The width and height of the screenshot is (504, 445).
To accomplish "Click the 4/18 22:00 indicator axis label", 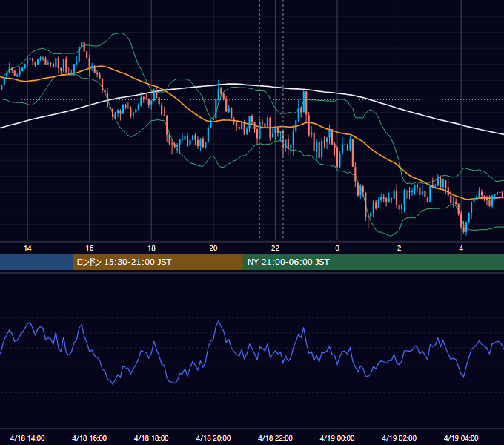I will click(x=275, y=438).
